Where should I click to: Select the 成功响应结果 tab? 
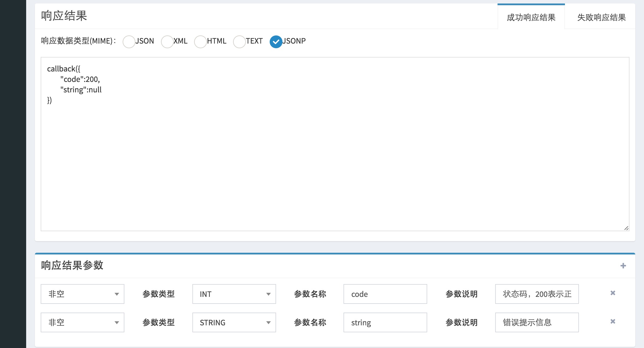(531, 17)
